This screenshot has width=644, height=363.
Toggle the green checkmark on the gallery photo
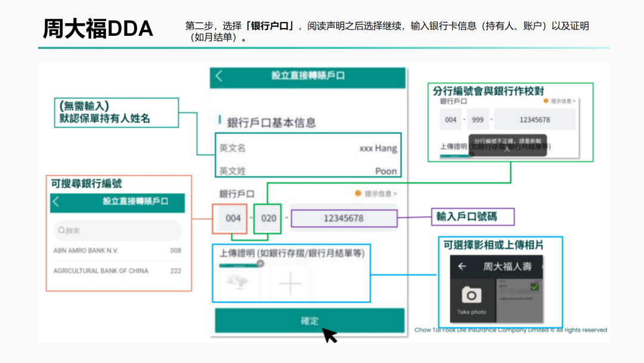tap(534, 287)
